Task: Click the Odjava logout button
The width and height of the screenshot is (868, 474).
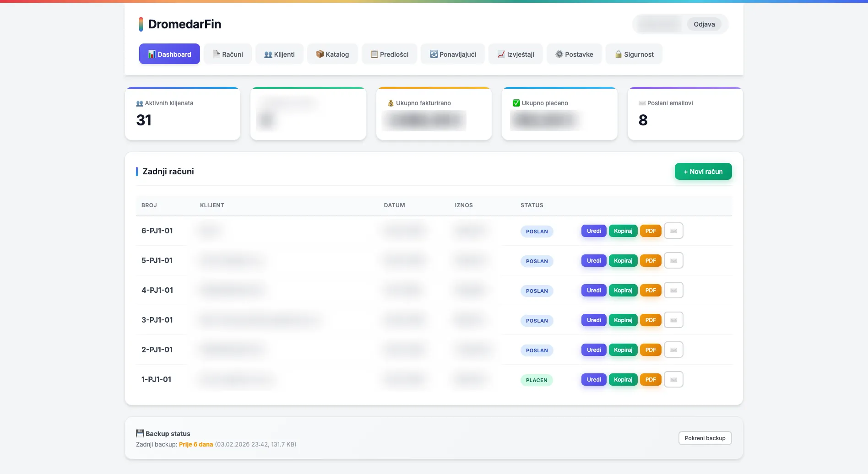Action: [x=704, y=24]
